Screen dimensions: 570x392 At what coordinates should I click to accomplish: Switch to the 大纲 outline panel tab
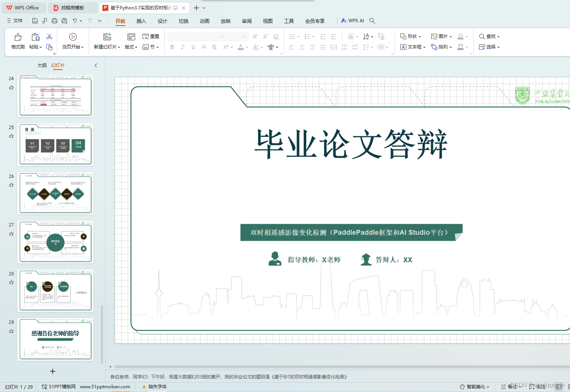pyautogui.click(x=42, y=65)
